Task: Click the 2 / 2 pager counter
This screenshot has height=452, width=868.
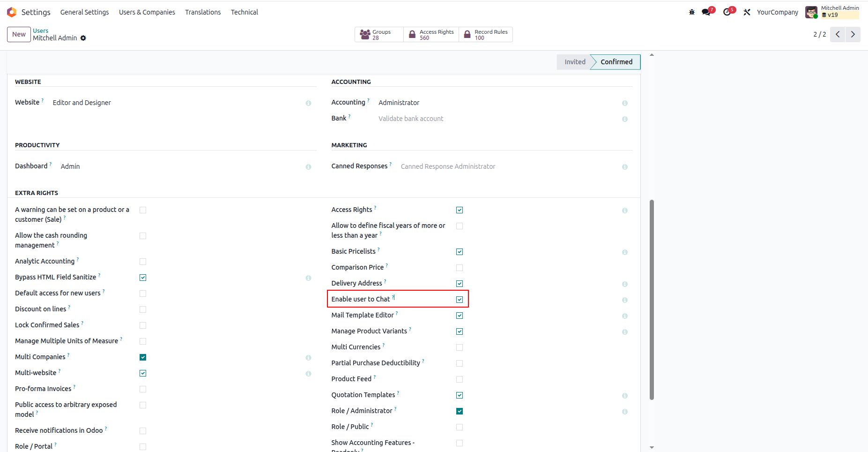Action: pos(819,34)
